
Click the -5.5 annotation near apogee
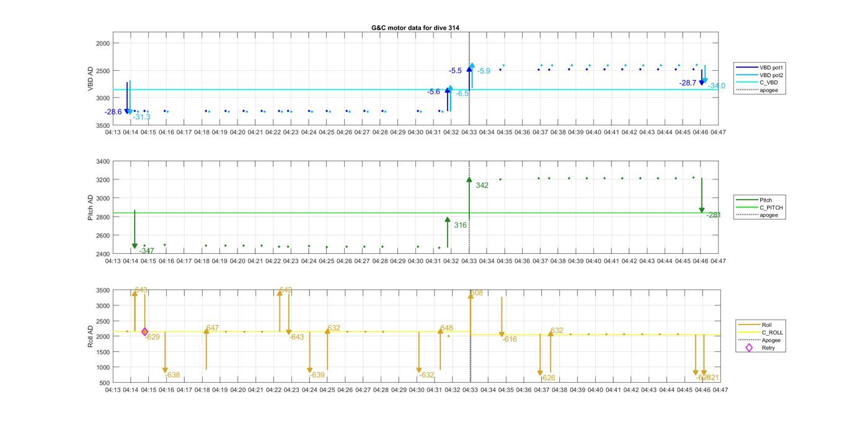click(455, 71)
